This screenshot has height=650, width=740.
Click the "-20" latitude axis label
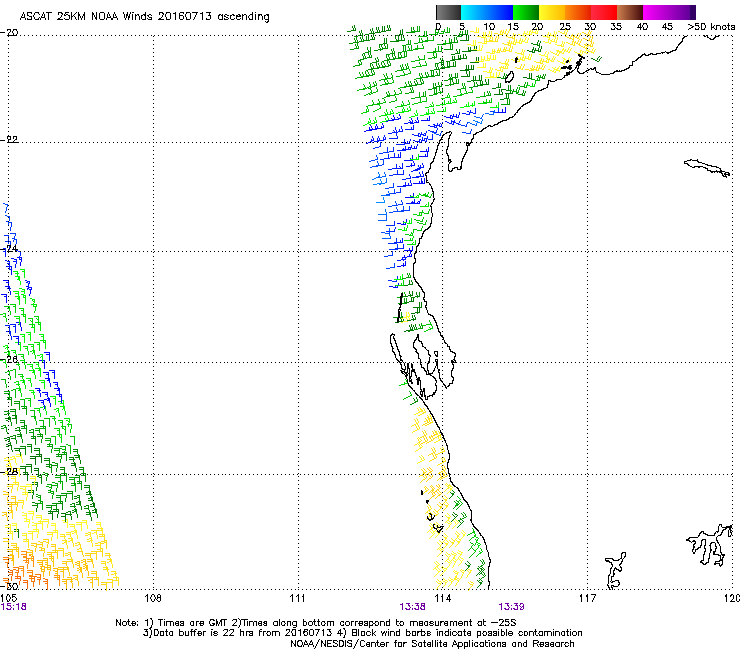[x=9, y=32]
